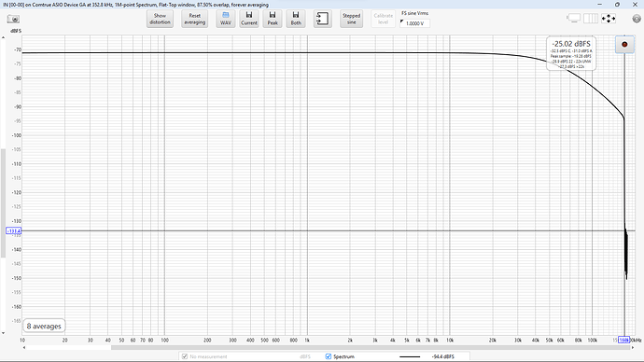Open the import/load data icon button
644x362 pixels.
(322, 19)
